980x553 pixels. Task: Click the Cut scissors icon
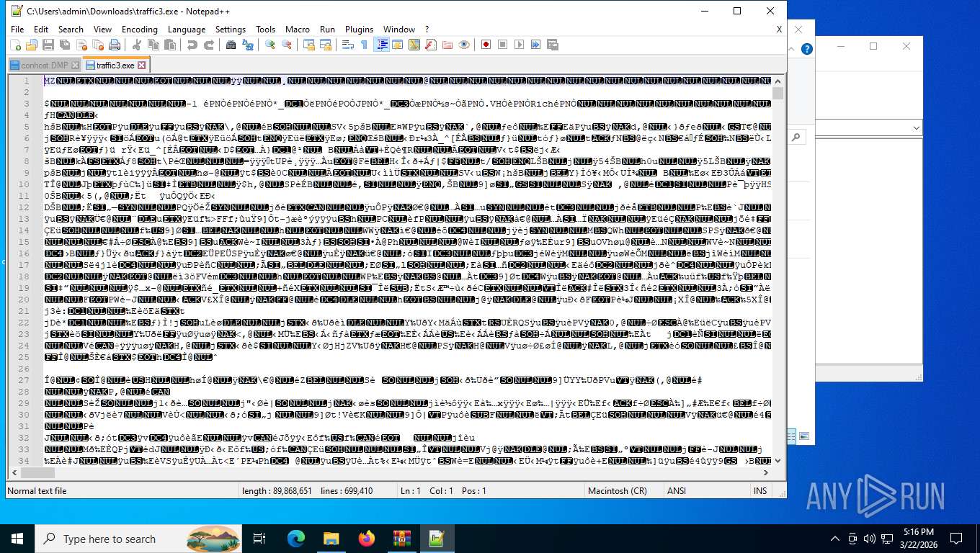point(136,45)
